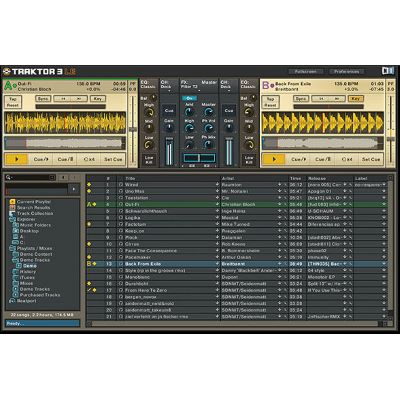The width and height of the screenshot is (400, 400).
Task: Toggle channel A Cue monitor button
Action: click(x=169, y=110)
